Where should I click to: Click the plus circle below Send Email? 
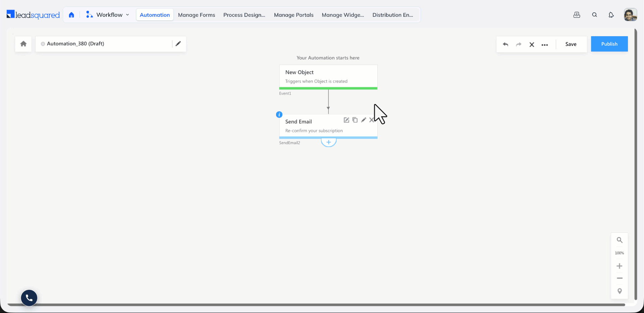(329, 142)
